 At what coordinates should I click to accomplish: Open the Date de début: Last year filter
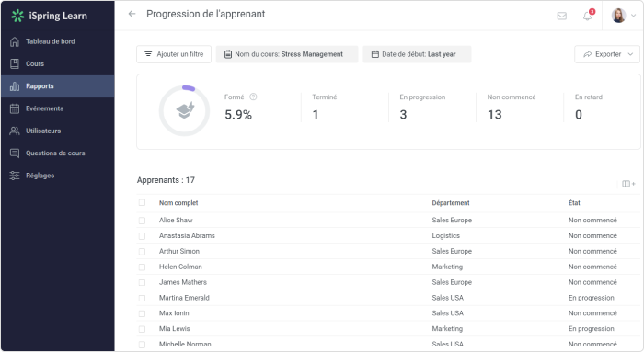pos(417,54)
